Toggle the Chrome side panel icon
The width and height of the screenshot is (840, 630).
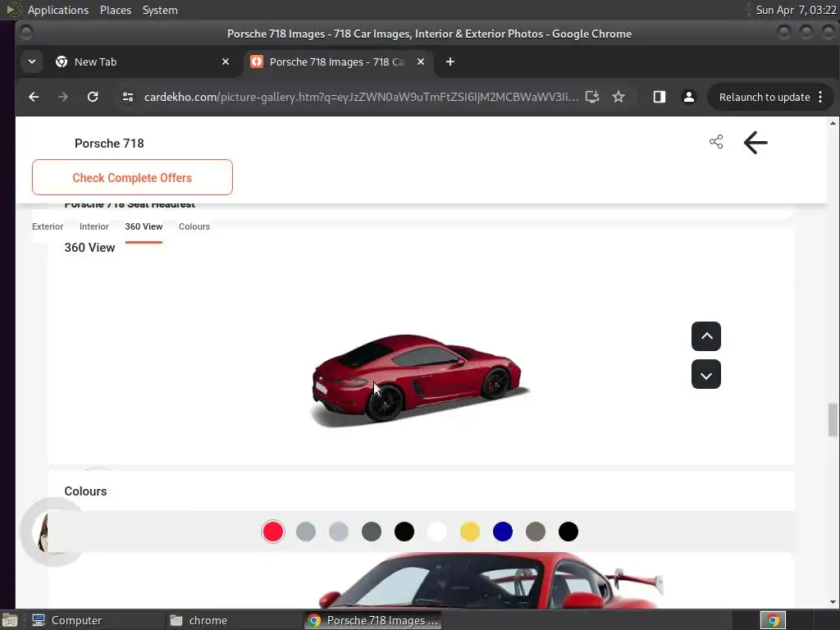659,97
